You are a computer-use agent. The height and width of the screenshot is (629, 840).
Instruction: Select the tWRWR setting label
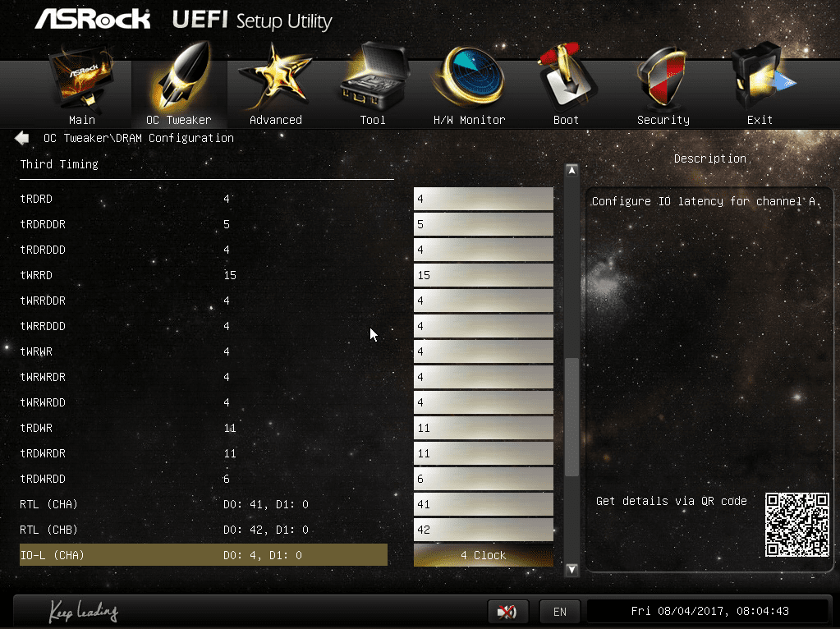(36, 351)
